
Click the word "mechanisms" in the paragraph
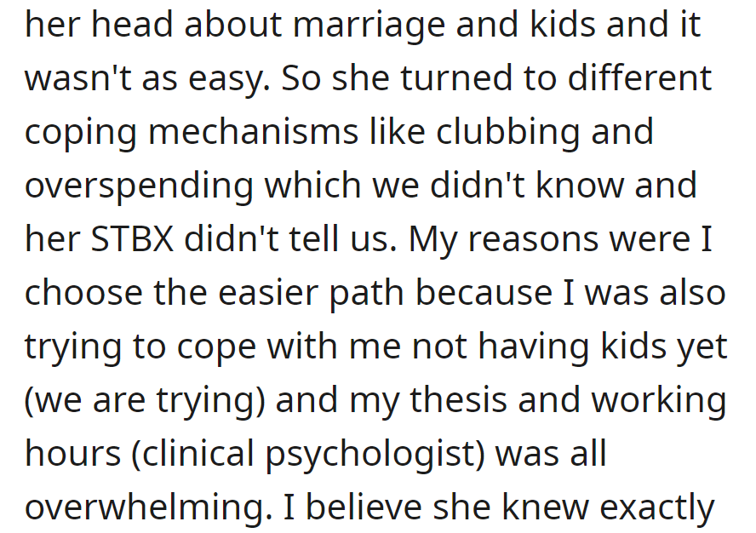[275, 132]
